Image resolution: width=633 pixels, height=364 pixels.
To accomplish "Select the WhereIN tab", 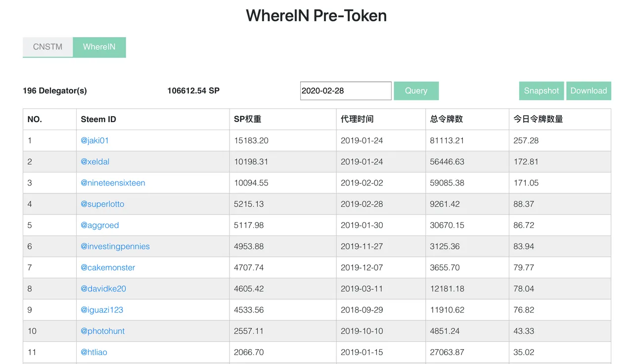I will click(x=99, y=47).
